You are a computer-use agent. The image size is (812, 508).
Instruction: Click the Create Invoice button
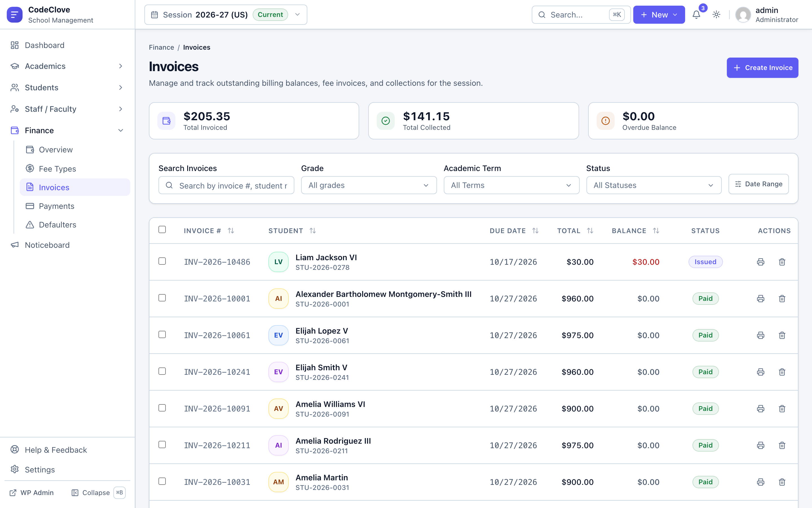pyautogui.click(x=762, y=67)
